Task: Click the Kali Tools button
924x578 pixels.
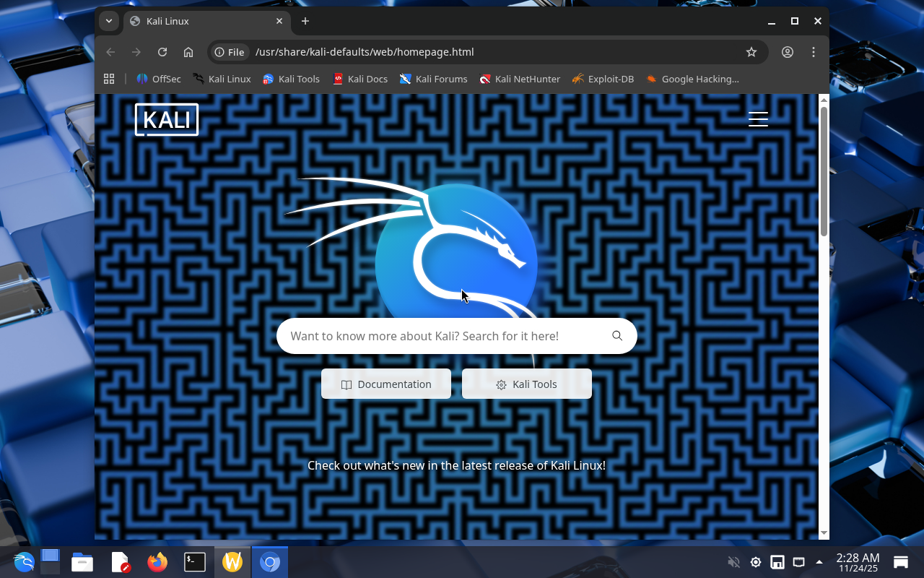Action: coord(527,384)
